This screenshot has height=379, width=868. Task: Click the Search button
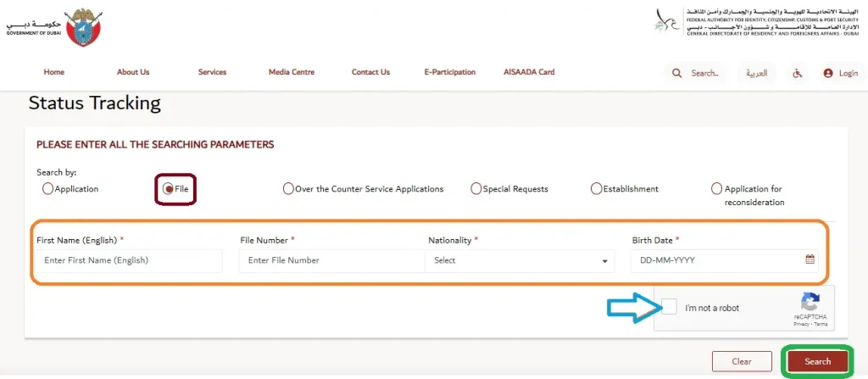(x=818, y=361)
